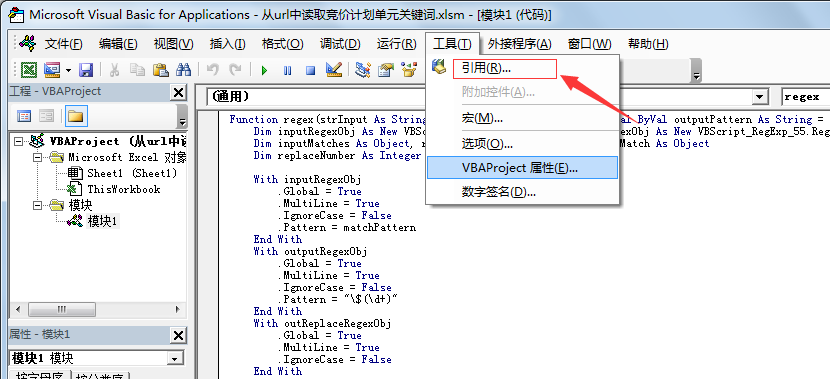Viewport: 830px width, 379px height.
Task: Toggle Design Mode ruler icon
Action: click(333, 70)
